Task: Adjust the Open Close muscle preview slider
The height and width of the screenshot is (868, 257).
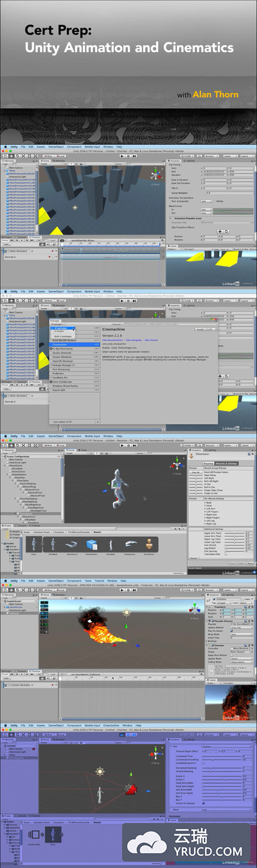Action: pos(196,475)
